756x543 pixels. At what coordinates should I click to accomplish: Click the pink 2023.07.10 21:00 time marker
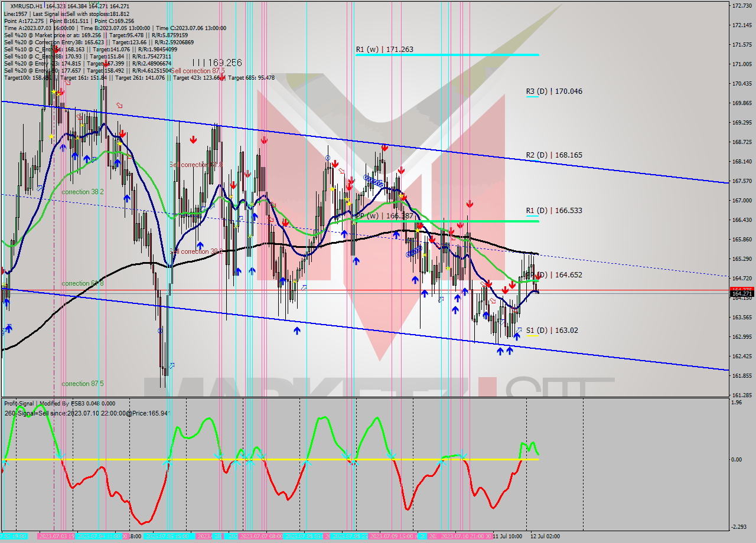coord(465,537)
